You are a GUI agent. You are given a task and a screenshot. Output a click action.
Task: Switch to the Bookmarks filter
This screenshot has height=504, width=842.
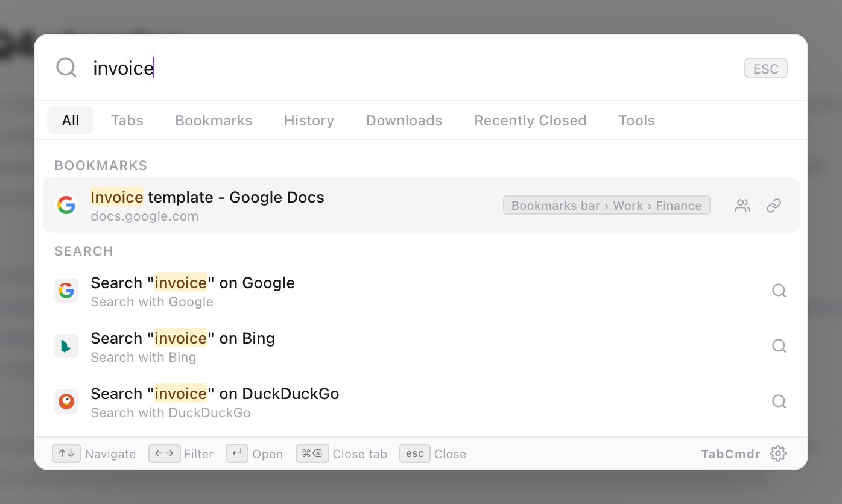(214, 120)
